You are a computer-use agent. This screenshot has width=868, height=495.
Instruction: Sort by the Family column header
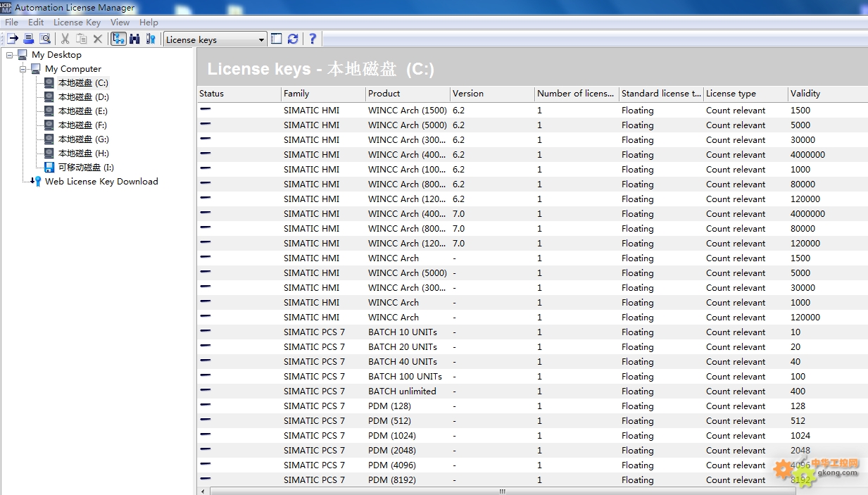pyautogui.click(x=323, y=94)
